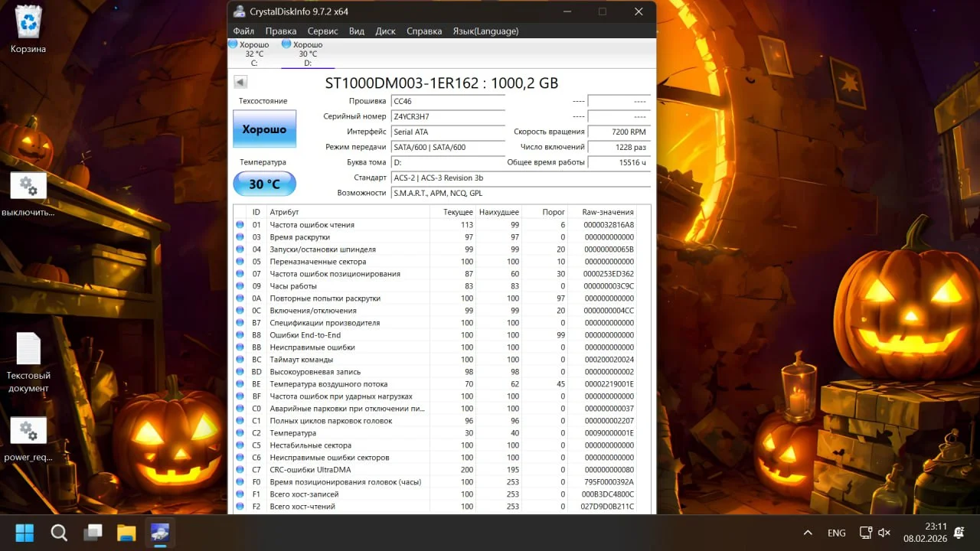This screenshot has height=551, width=980.
Task: Click CrystalDiskInfo taskbar icon
Action: point(160,533)
